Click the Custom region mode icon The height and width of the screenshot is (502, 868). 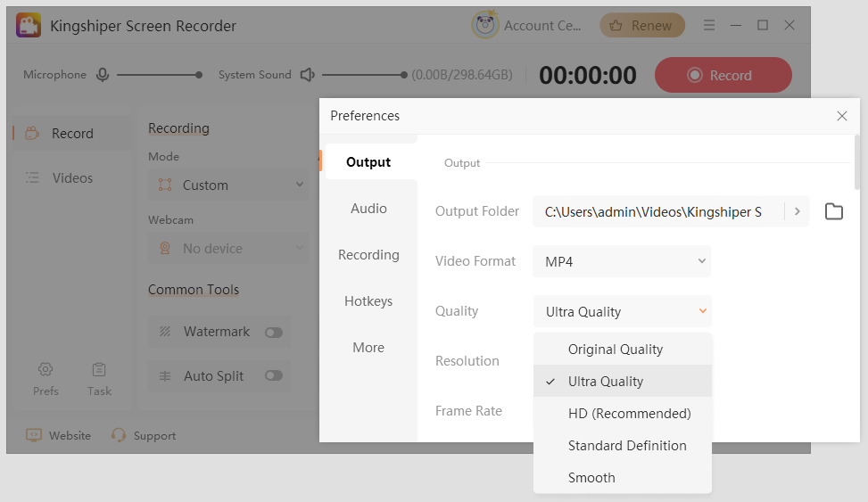point(165,185)
